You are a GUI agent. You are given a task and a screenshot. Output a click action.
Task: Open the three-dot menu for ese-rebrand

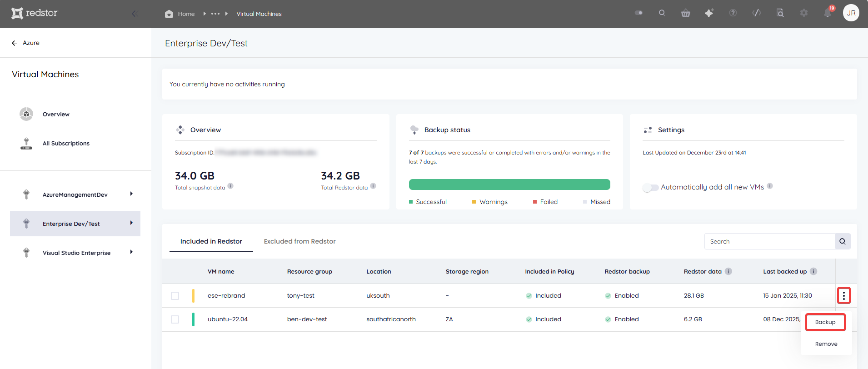844,295
